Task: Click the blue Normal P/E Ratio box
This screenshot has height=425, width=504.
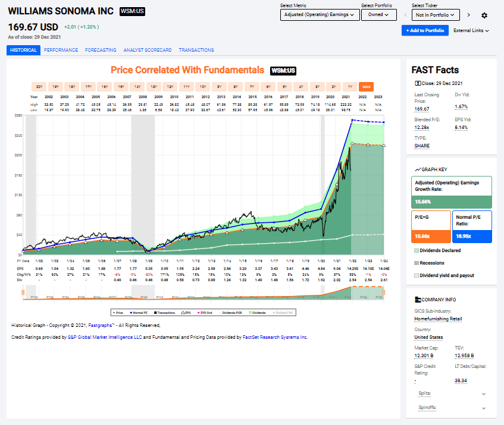Action: (x=472, y=226)
